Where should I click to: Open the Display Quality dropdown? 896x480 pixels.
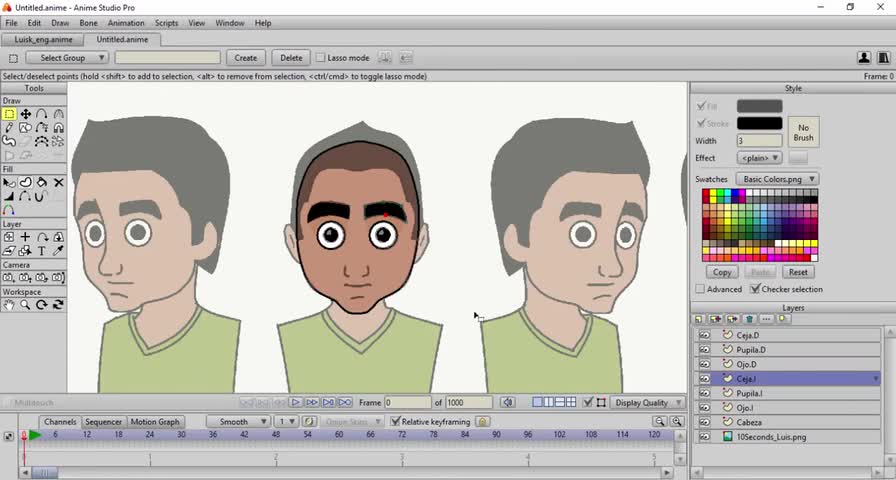pyautogui.click(x=646, y=403)
